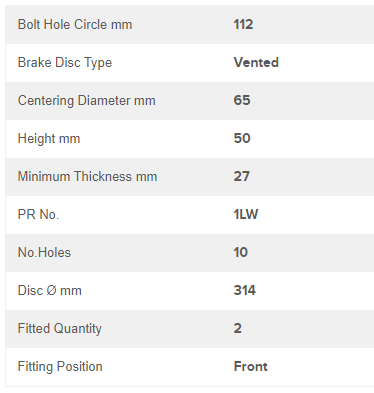The width and height of the screenshot is (374, 393).
Task: Click the Disc Ø mm label
Action: (50, 290)
